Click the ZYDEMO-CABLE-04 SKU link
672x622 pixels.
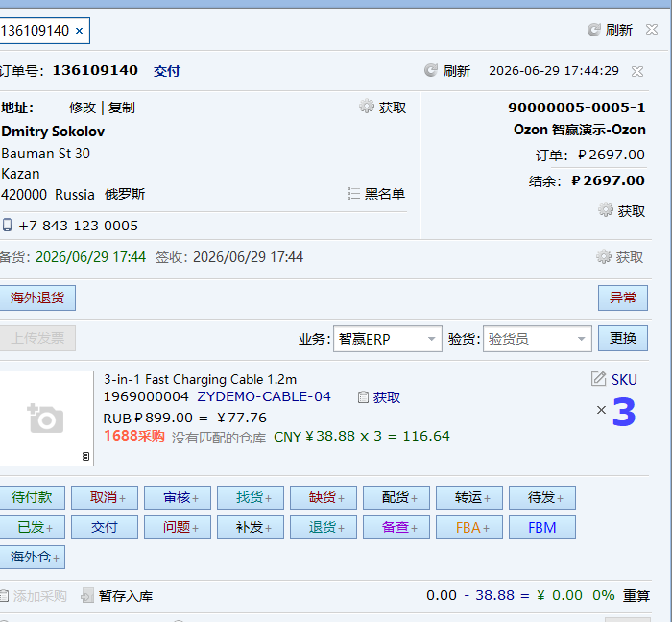click(264, 396)
